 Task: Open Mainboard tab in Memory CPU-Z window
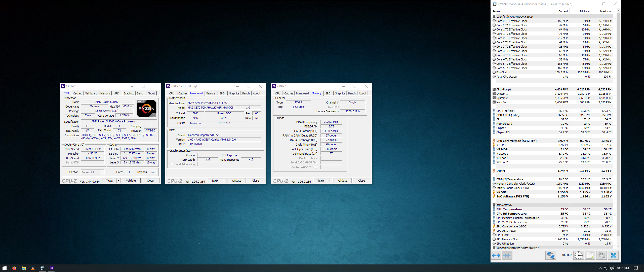click(x=302, y=93)
